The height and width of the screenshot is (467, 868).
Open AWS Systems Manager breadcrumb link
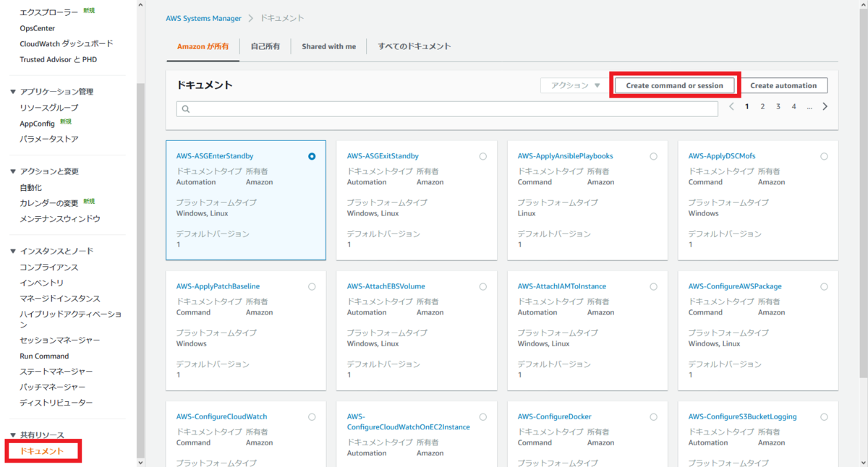[203, 18]
